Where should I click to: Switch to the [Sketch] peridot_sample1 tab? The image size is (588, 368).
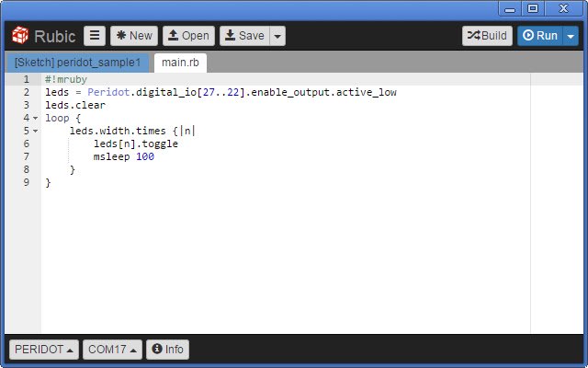(77, 63)
